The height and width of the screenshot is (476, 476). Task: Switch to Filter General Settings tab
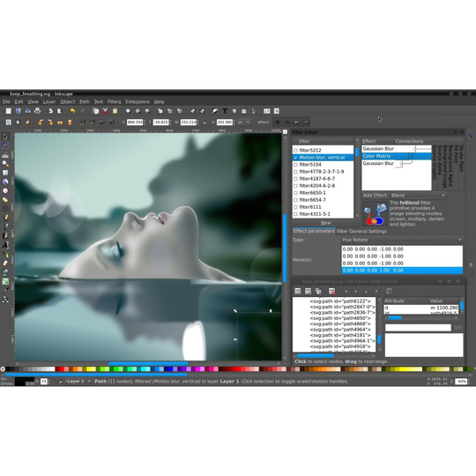[361, 231]
